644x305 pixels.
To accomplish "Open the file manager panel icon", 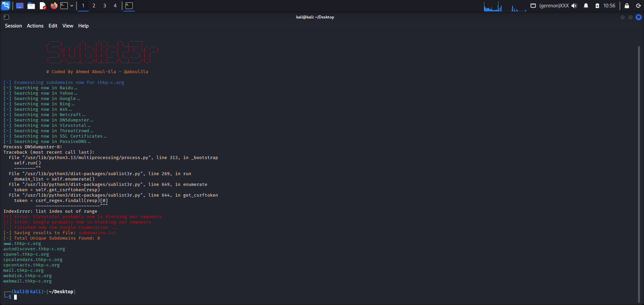I will point(31,6).
